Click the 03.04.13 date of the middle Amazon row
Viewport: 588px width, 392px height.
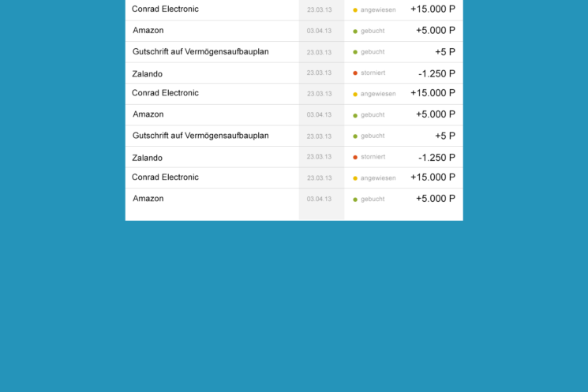(319, 114)
